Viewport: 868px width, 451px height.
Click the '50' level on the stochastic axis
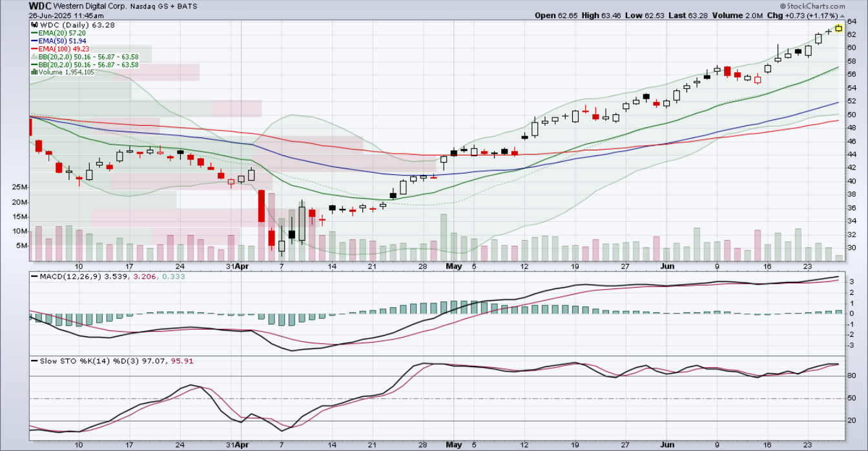[852, 399]
